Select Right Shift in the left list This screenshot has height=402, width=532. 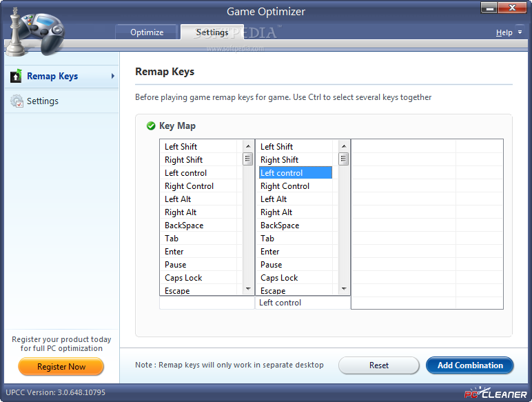(x=201, y=160)
